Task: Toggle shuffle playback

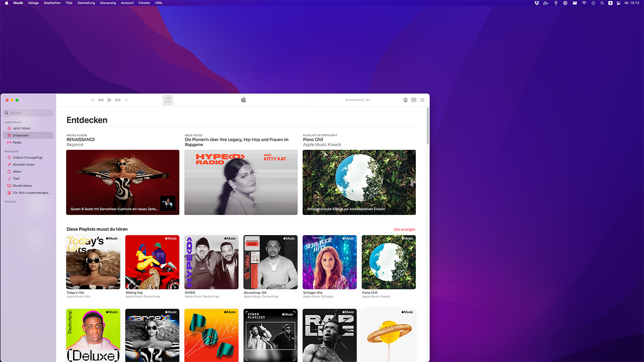Action: point(92,100)
